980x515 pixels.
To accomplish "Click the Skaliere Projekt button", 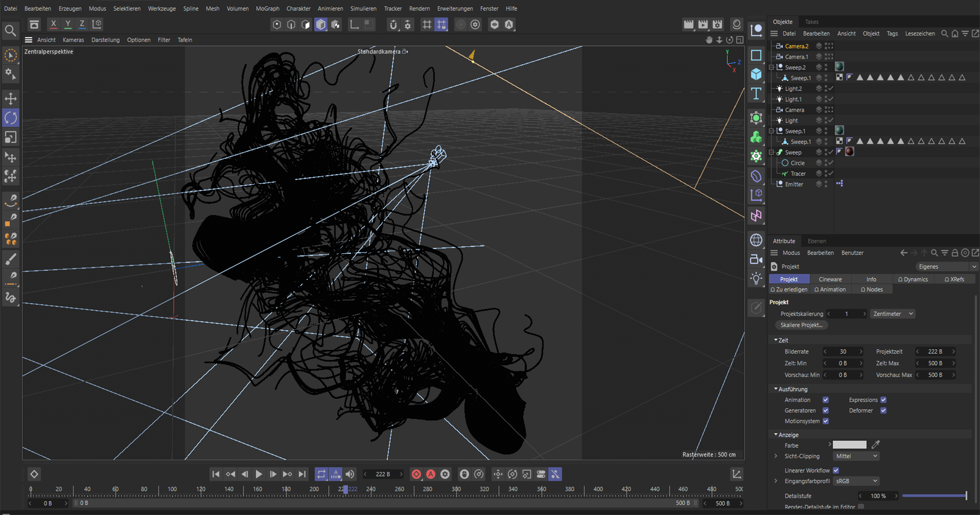I will (801, 325).
